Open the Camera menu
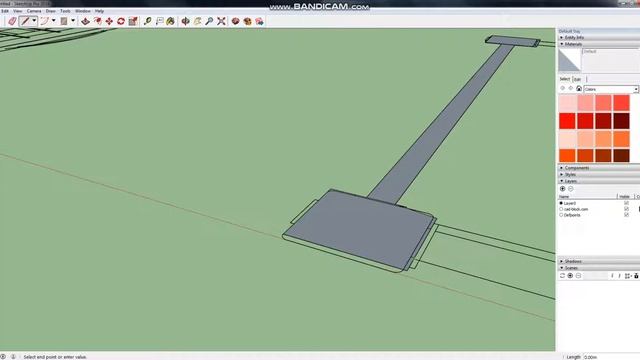Image resolution: width=640 pixels, height=360 pixels. (x=34, y=11)
